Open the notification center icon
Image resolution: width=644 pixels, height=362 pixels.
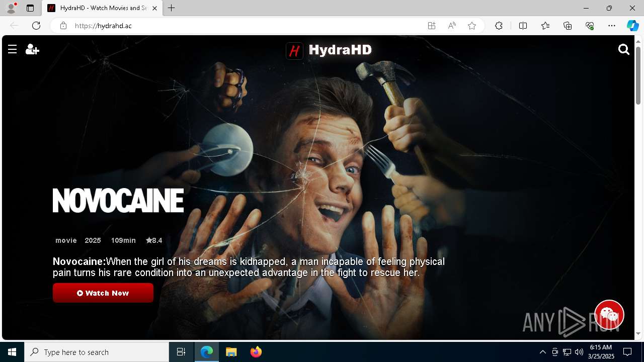(x=627, y=352)
